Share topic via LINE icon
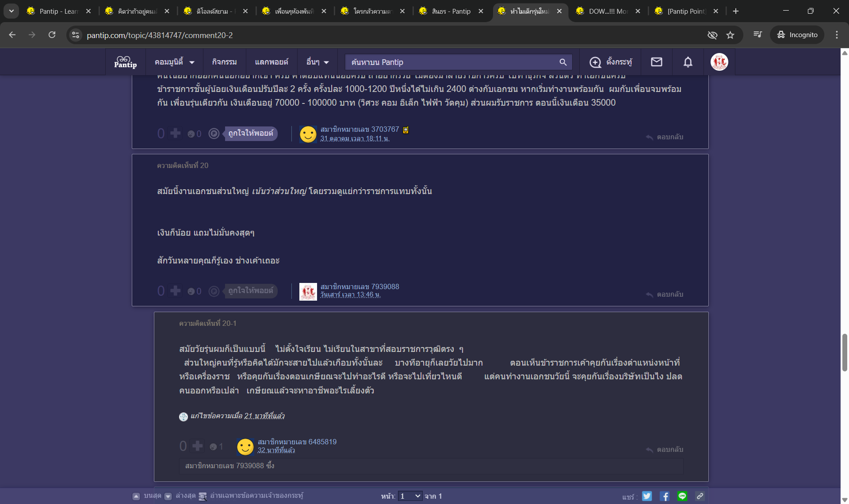 pyautogui.click(x=682, y=496)
